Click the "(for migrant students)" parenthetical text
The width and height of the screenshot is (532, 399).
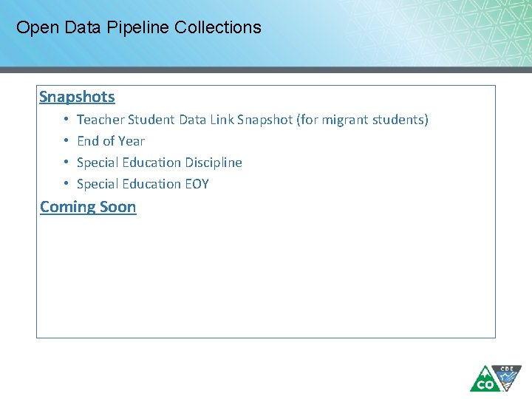362,120
